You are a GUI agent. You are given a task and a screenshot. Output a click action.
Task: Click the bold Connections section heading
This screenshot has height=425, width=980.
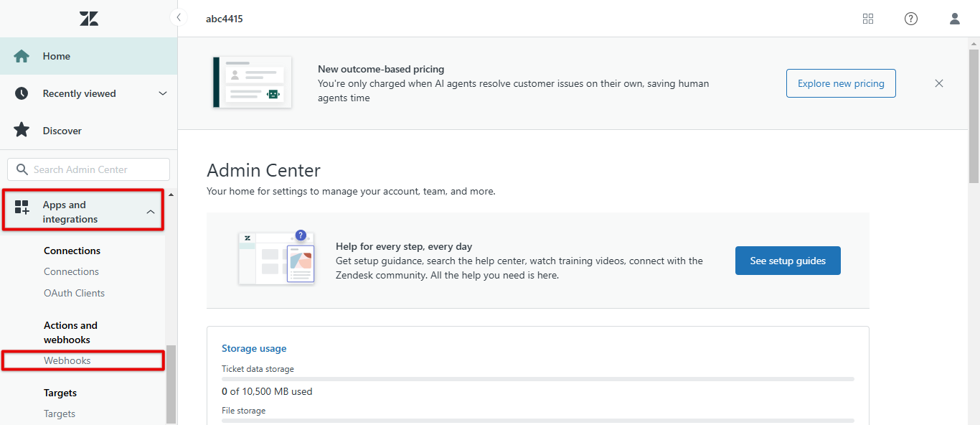tap(72, 251)
